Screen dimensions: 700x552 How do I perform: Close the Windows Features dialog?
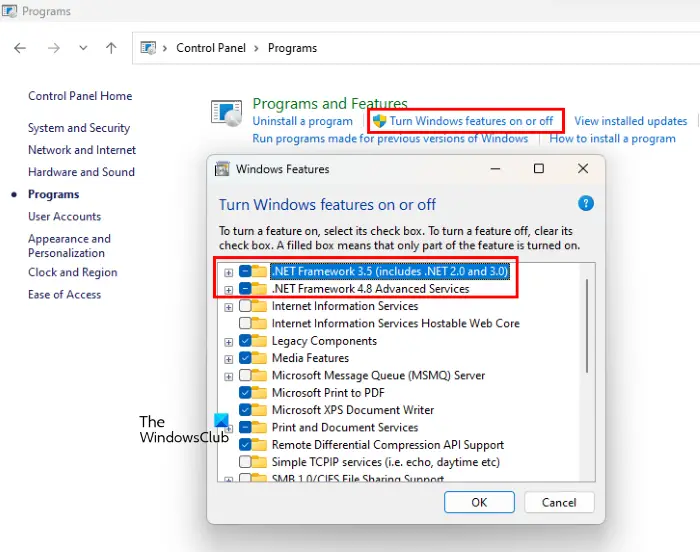click(583, 168)
